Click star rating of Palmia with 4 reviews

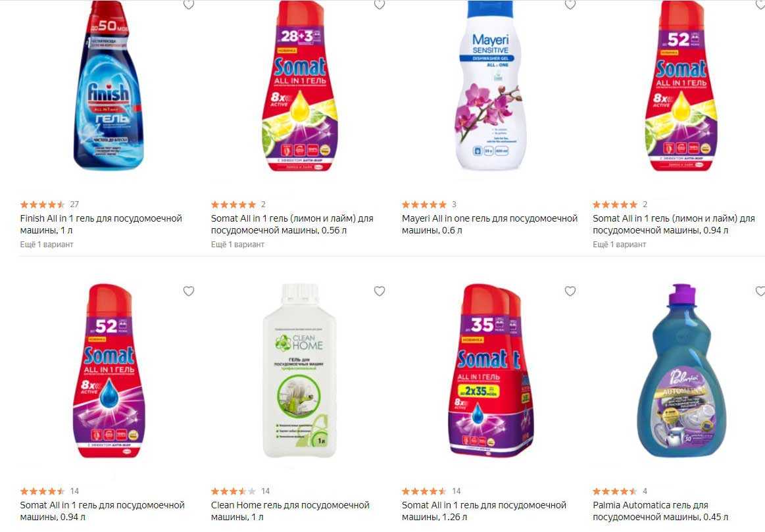click(615, 491)
